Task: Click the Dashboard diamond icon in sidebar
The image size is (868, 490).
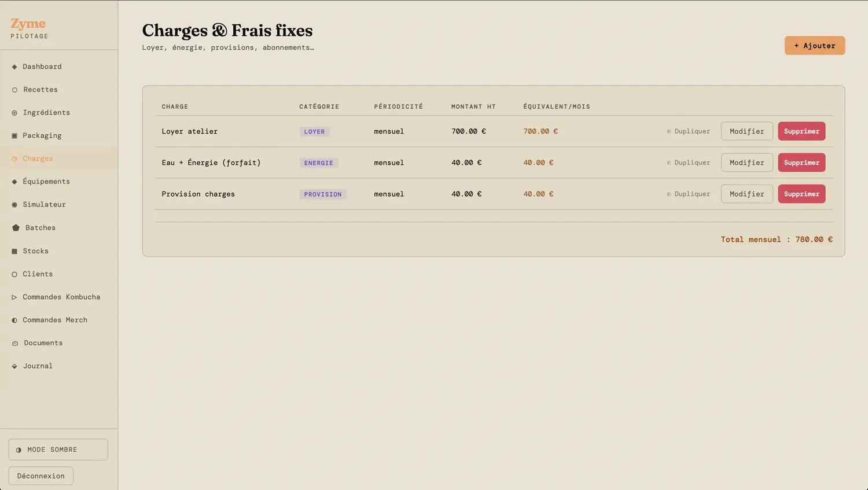Action: 14,67
